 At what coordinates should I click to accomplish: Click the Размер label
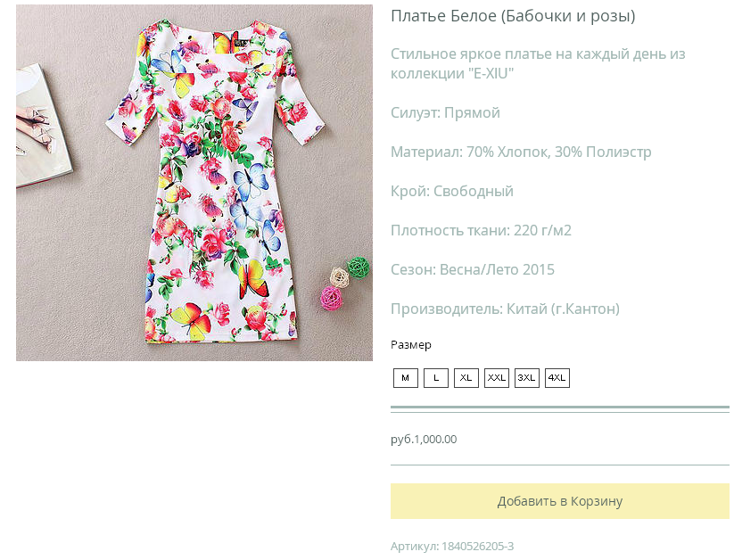pos(411,345)
